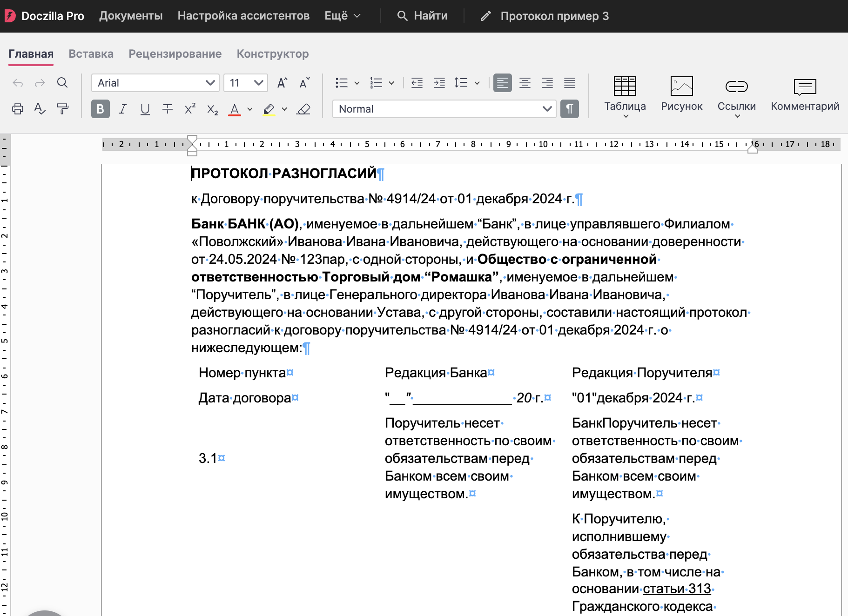The height and width of the screenshot is (616, 848).
Task: Click the strikethrough icon
Action: pos(168,109)
